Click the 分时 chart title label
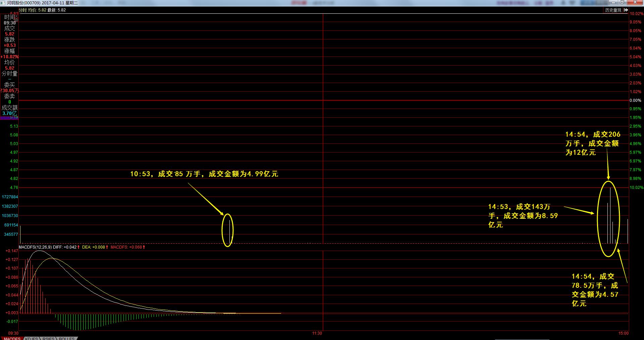644x340 pixels. click(x=22, y=10)
